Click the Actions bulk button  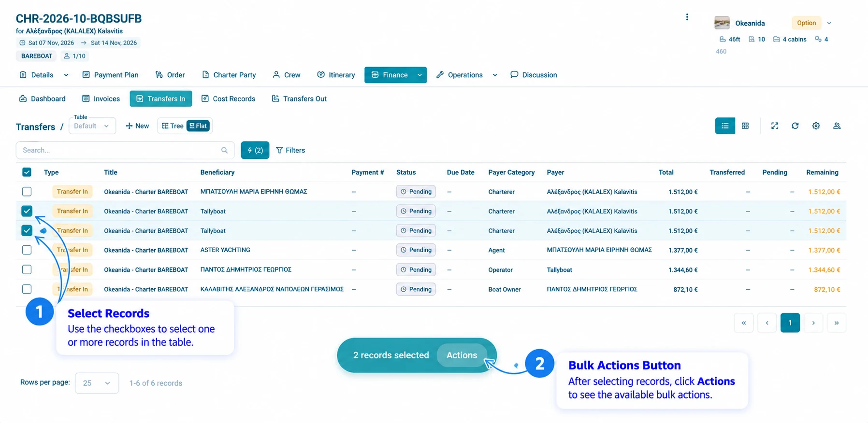(462, 355)
